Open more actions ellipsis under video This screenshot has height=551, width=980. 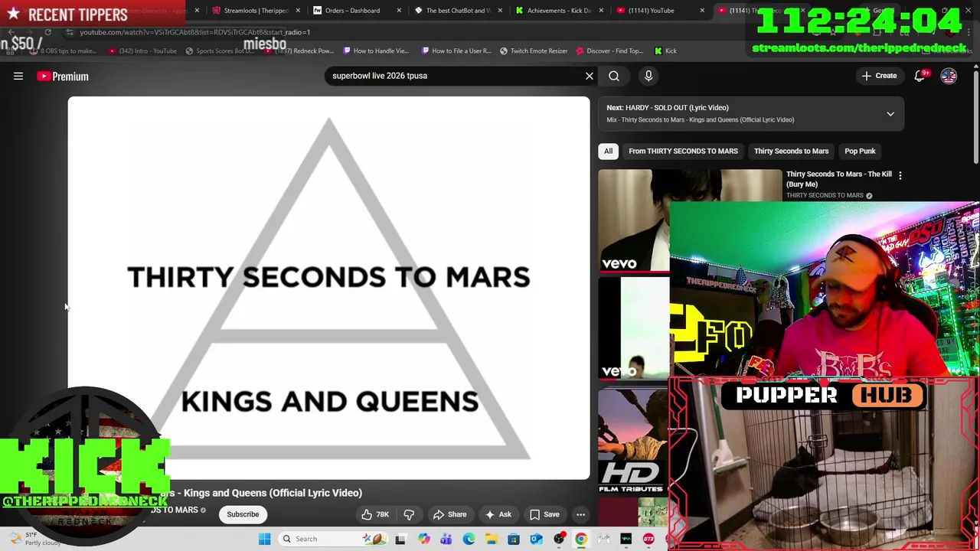coord(581,514)
